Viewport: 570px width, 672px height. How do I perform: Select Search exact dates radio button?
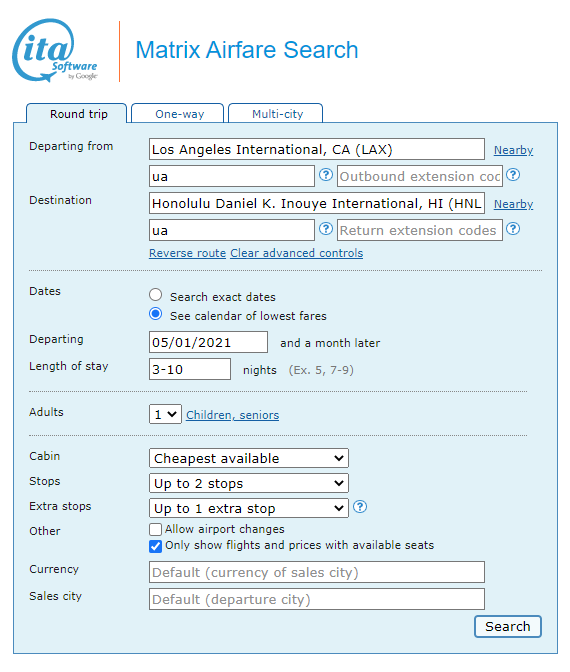click(x=156, y=295)
